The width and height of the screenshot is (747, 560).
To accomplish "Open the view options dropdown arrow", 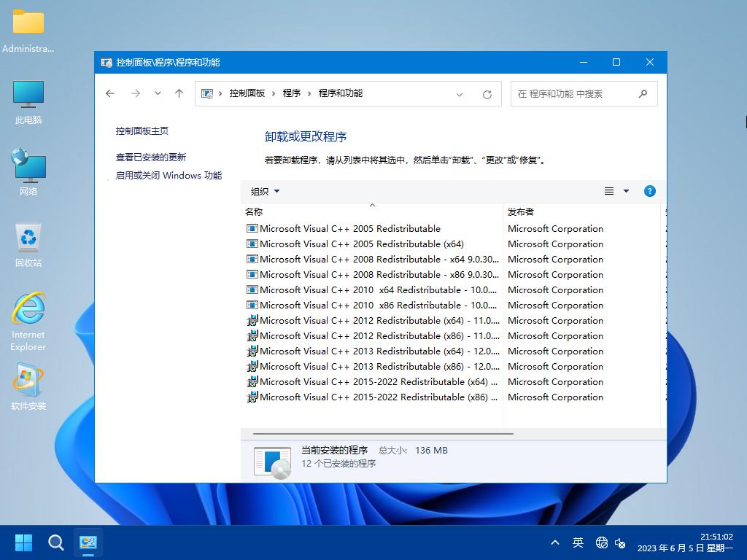I will click(626, 191).
